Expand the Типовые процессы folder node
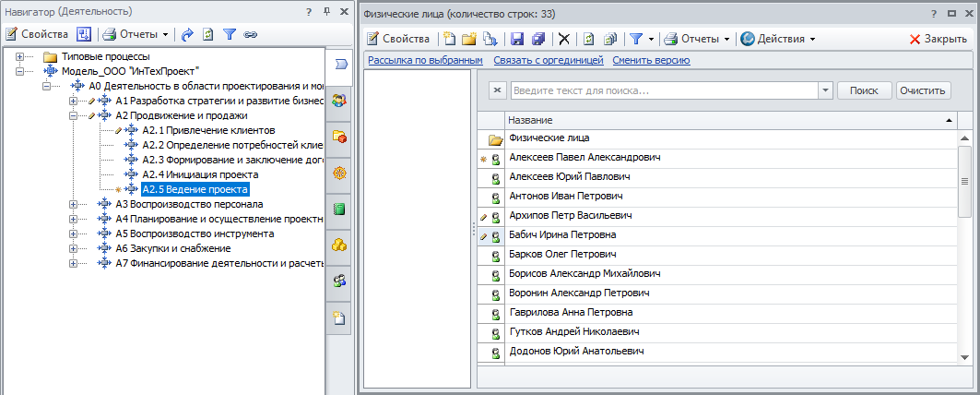The height and width of the screenshot is (395, 980). [19, 57]
